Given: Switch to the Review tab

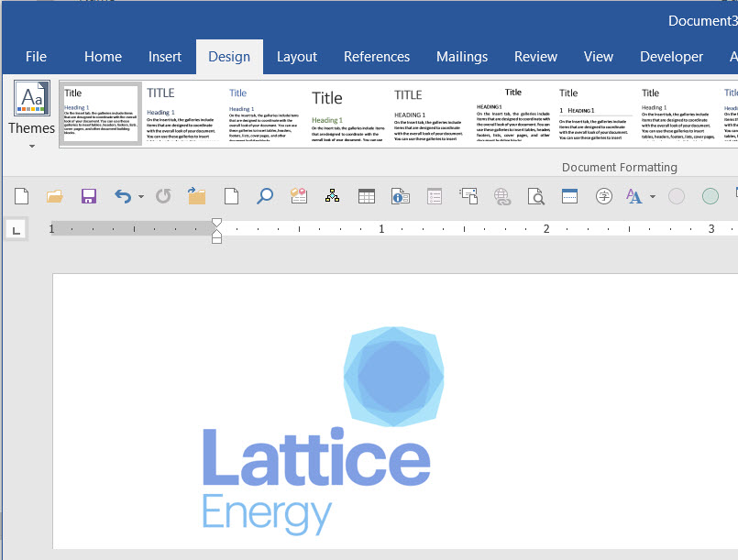Looking at the screenshot, I should tap(535, 57).
